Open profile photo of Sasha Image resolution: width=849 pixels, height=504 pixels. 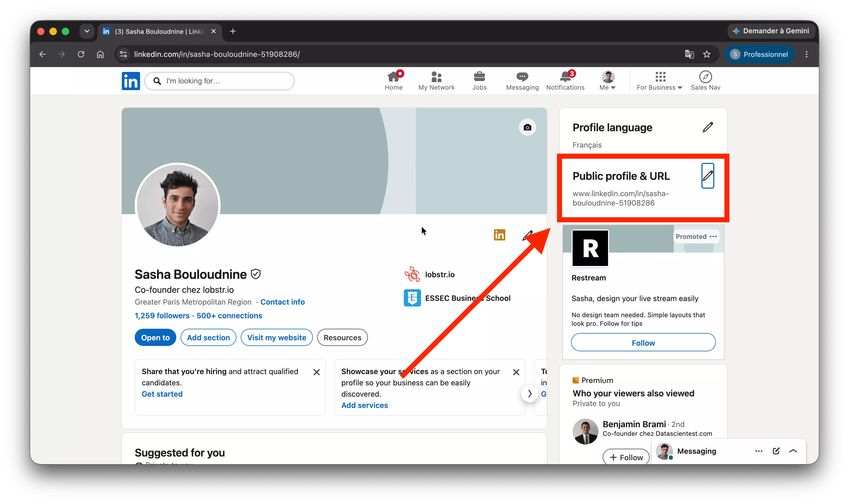pos(178,205)
